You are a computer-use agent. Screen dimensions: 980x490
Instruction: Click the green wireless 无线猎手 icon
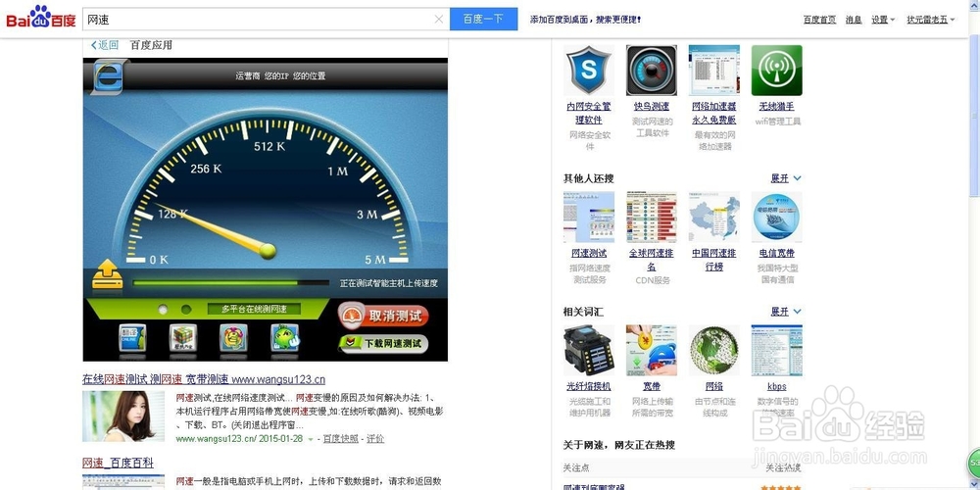(x=776, y=70)
